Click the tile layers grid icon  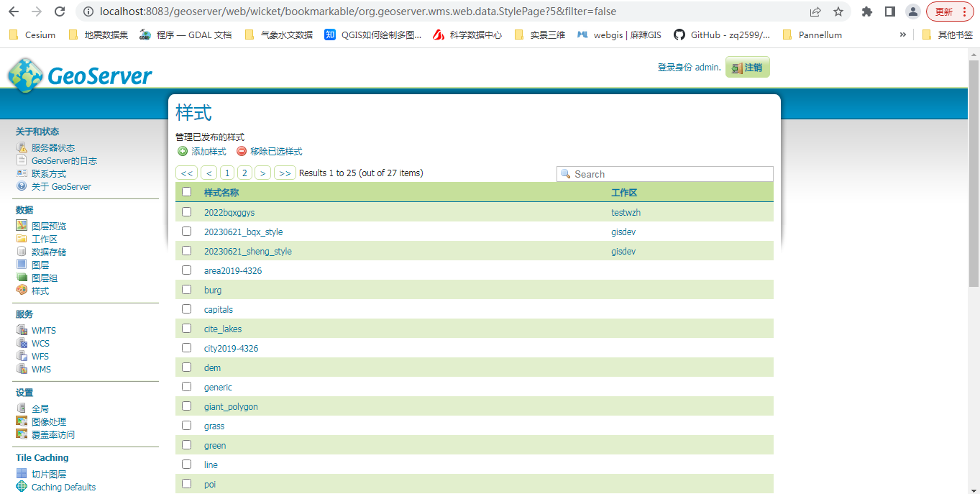click(22, 474)
